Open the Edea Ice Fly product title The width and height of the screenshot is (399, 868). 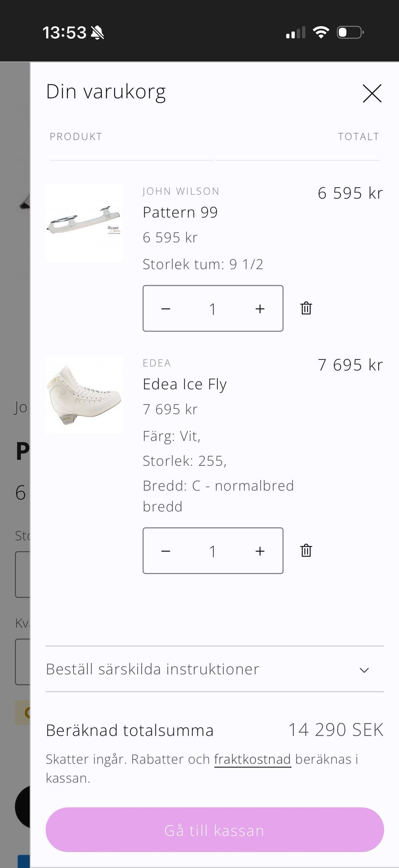click(x=185, y=384)
